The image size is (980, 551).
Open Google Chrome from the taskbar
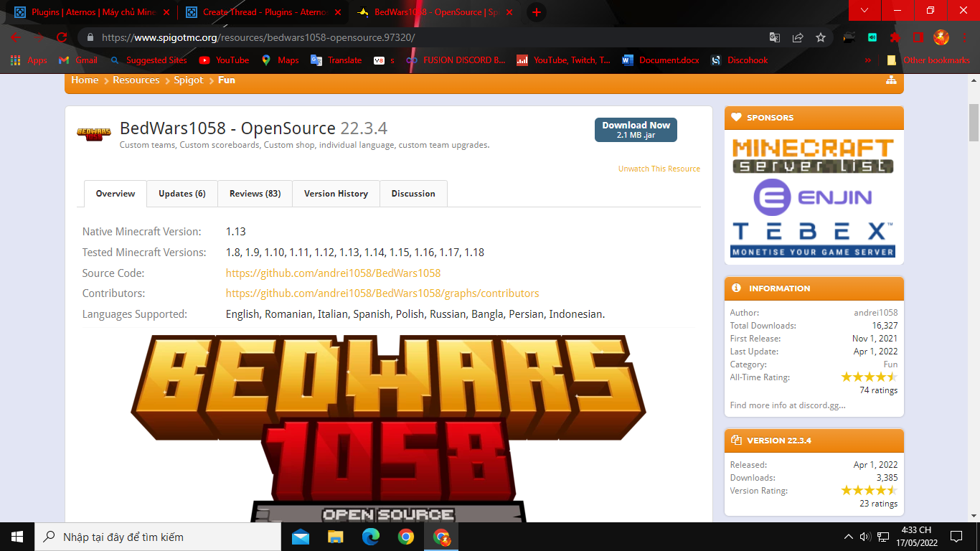pos(406,537)
